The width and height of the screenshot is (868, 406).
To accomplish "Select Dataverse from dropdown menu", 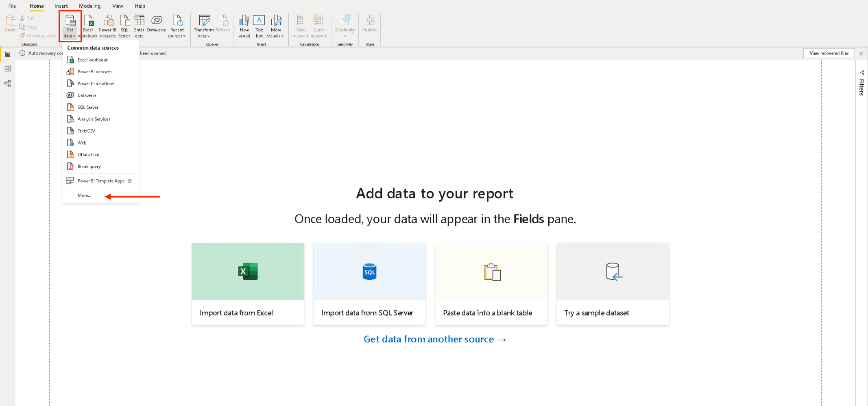I will pyautogui.click(x=100, y=95).
